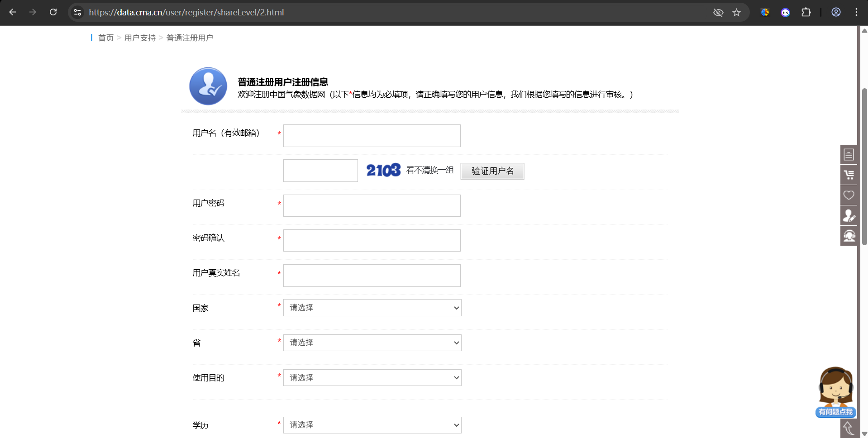The width and height of the screenshot is (868, 438).
Task: Open the 省 dropdown
Action: (372, 343)
